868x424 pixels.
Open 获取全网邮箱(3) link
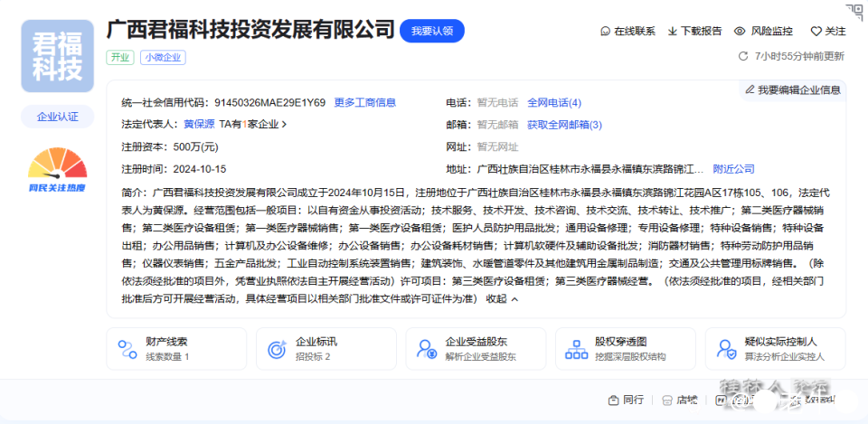click(x=564, y=125)
